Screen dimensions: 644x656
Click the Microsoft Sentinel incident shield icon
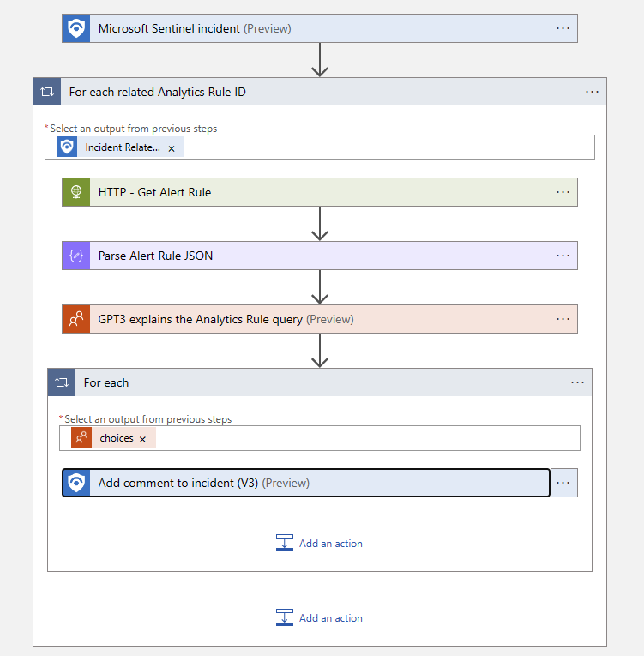(x=76, y=28)
